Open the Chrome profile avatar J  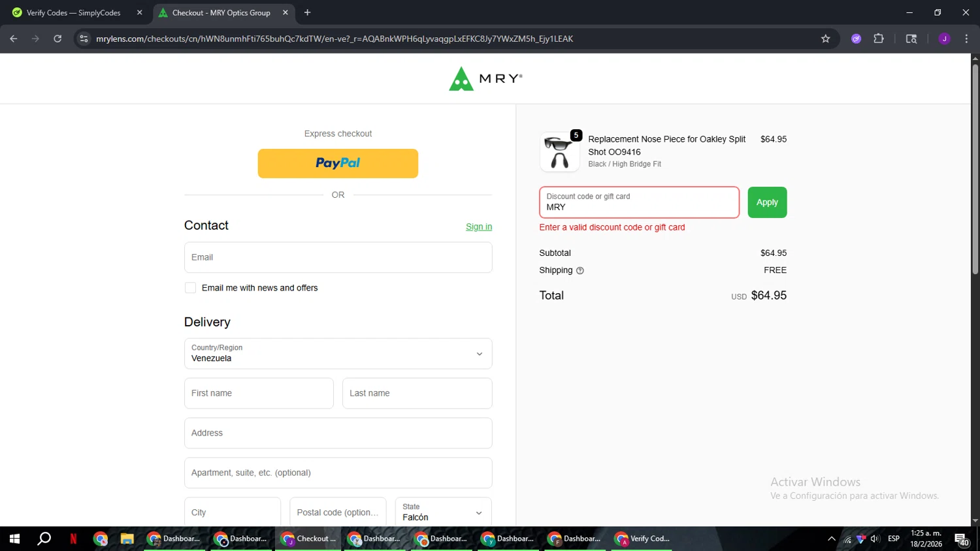(944, 39)
